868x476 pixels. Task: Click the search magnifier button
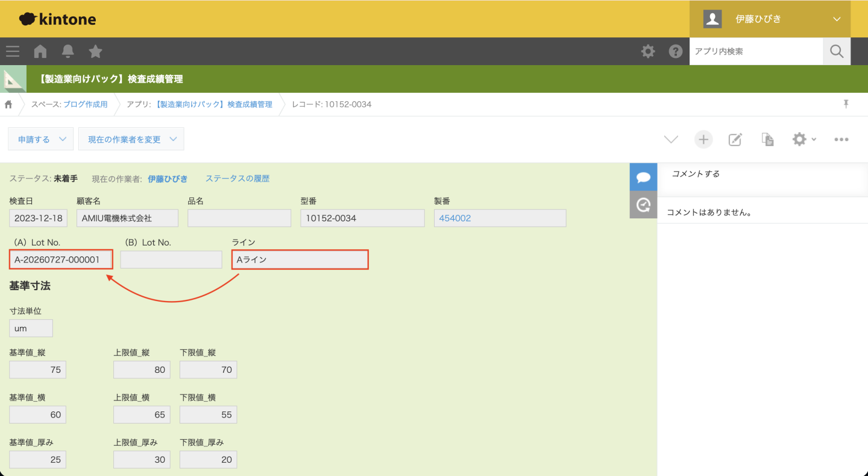click(x=837, y=51)
